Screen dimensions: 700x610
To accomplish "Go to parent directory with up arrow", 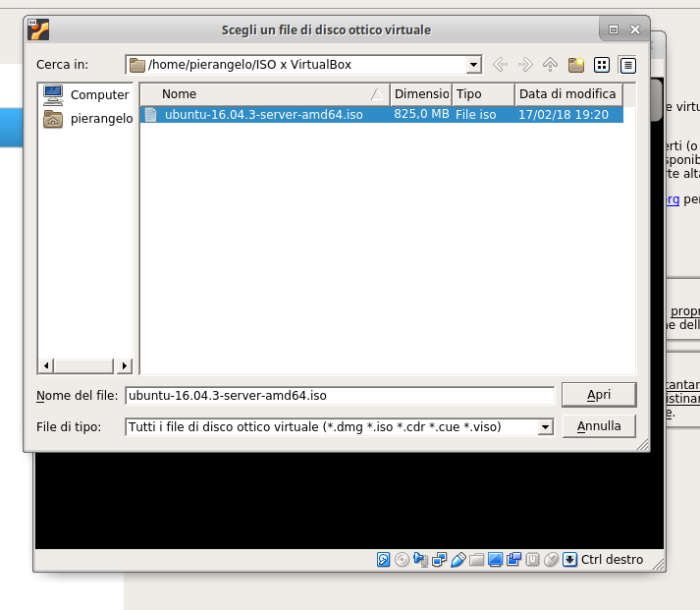I will tap(550, 65).
